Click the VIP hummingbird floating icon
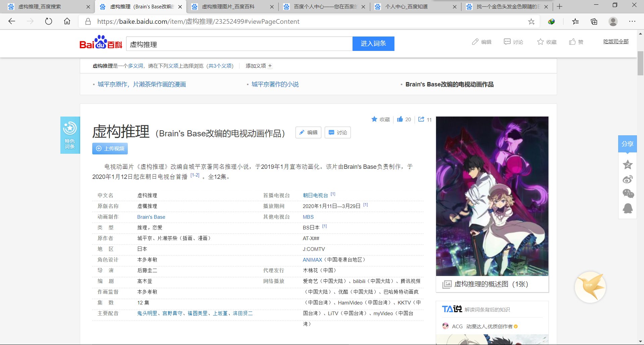The width and height of the screenshot is (644, 345). click(591, 286)
